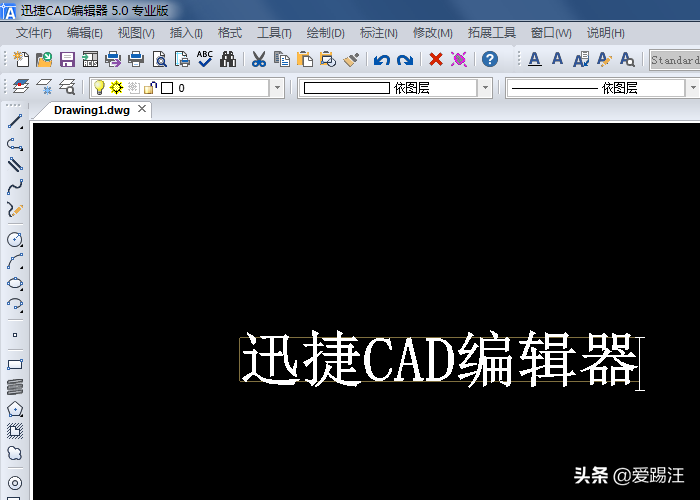Open the 文件(F) menu
Viewport: 700px width, 500px height.
click(34, 33)
